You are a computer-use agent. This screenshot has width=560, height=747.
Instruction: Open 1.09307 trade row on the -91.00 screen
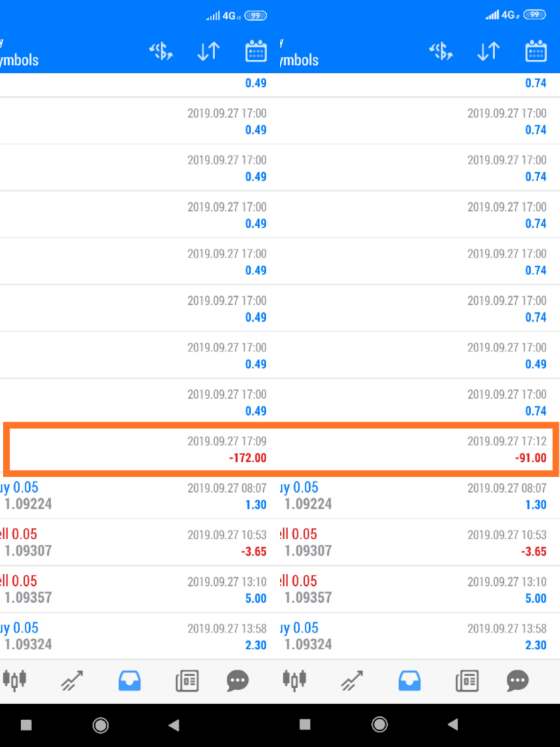pyautogui.click(x=420, y=543)
